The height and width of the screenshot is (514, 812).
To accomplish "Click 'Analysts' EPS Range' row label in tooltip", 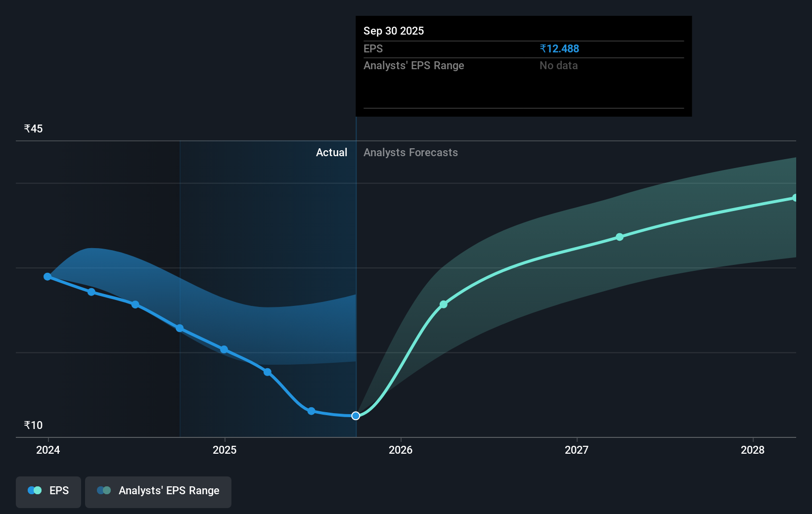I will point(414,65).
